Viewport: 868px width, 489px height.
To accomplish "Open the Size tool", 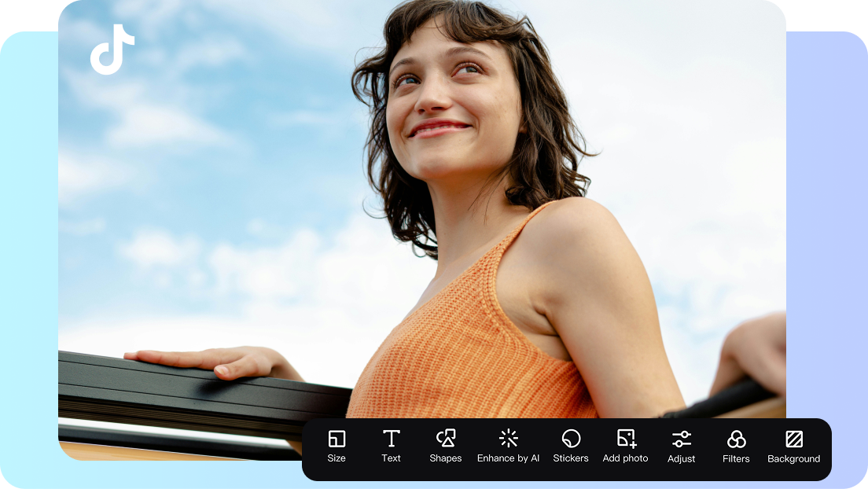I will 336,447.
